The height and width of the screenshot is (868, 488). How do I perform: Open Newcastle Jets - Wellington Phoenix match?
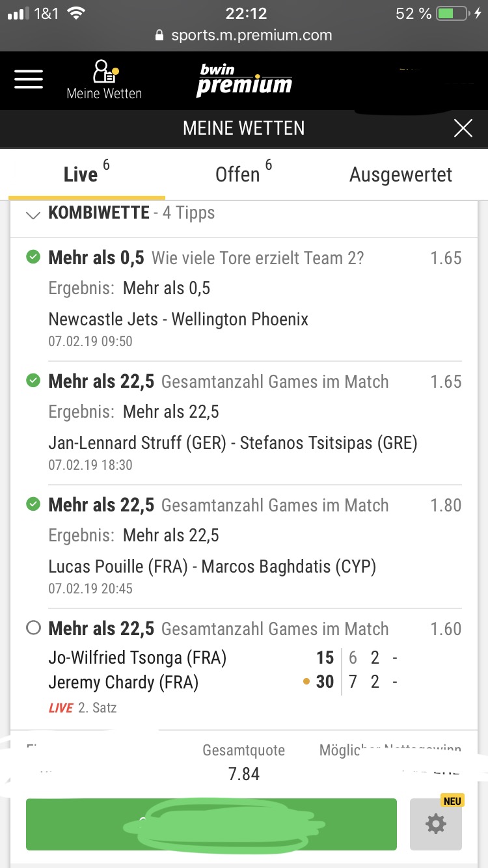click(x=178, y=319)
